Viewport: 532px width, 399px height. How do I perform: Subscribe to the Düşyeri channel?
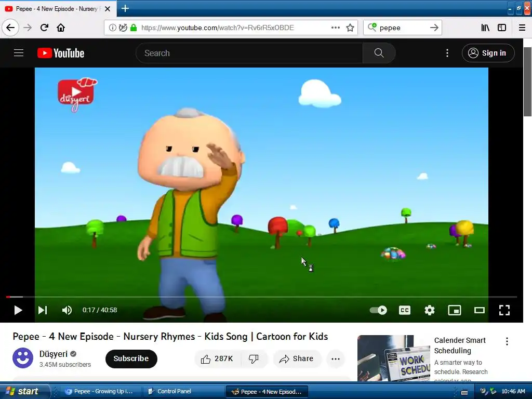click(x=131, y=358)
